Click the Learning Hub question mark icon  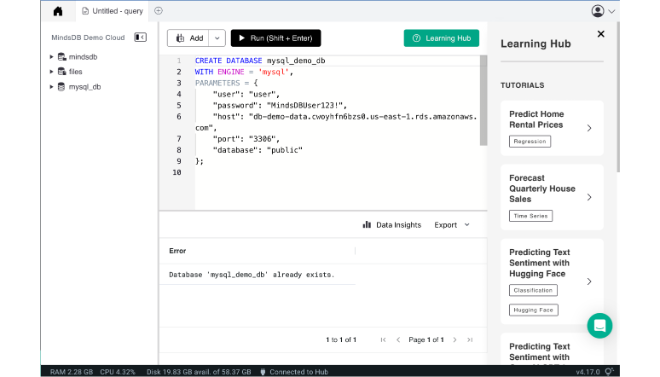[x=416, y=38]
